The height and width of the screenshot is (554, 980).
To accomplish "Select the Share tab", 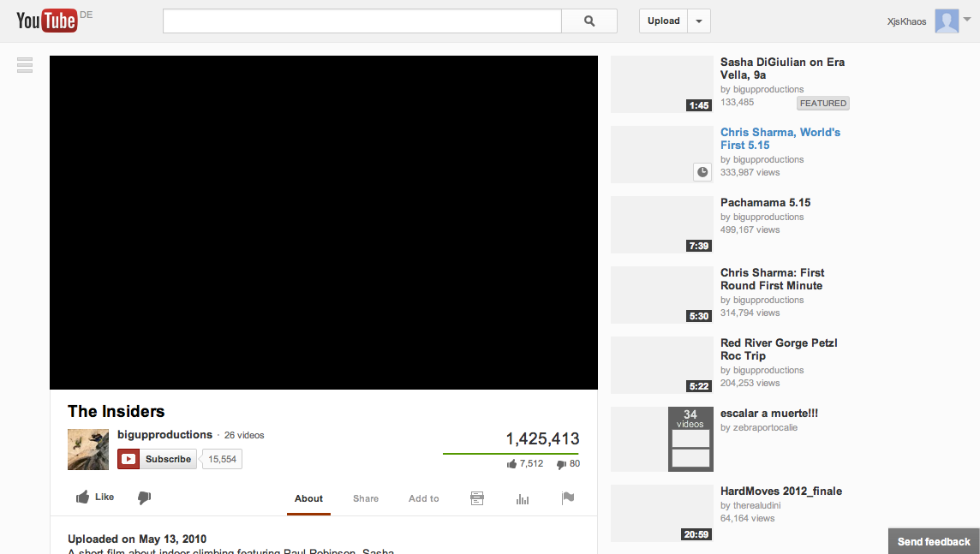I will [x=366, y=498].
